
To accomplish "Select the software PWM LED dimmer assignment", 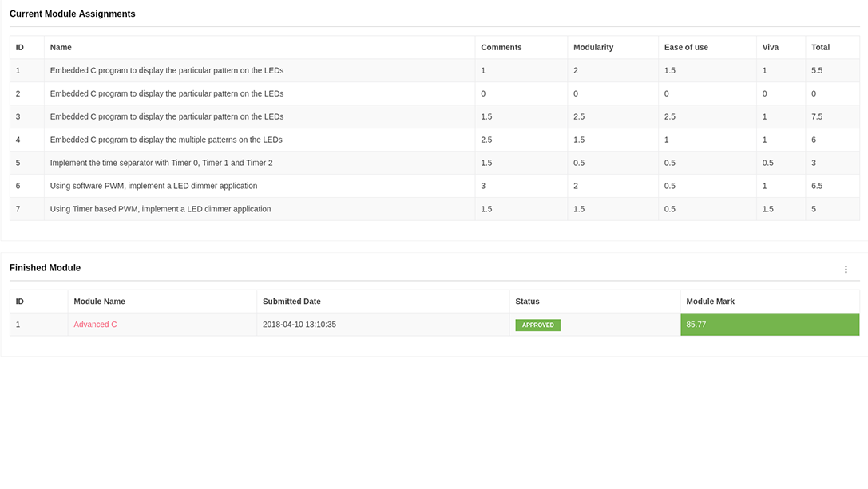I will tap(153, 186).
